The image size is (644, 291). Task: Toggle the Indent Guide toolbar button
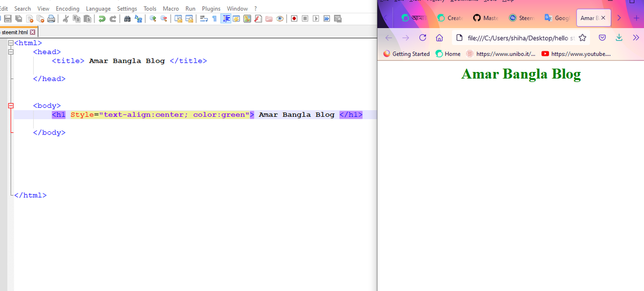coord(226,19)
